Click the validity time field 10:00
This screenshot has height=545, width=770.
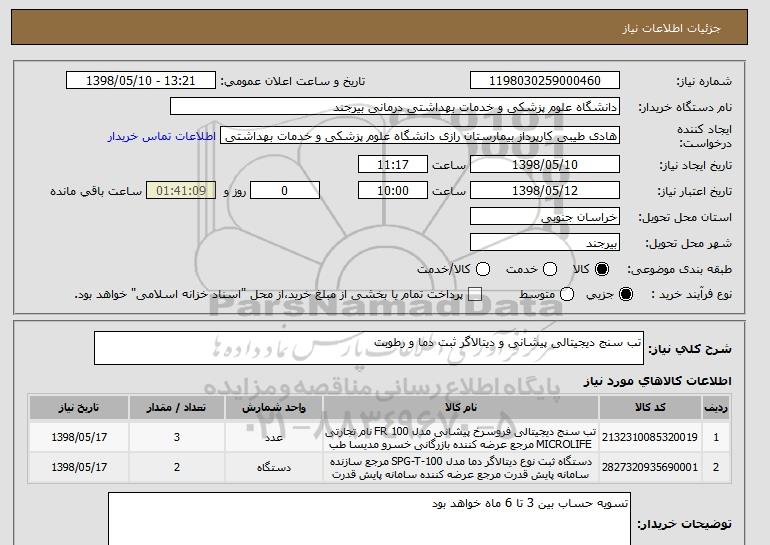pyautogui.click(x=393, y=191)
